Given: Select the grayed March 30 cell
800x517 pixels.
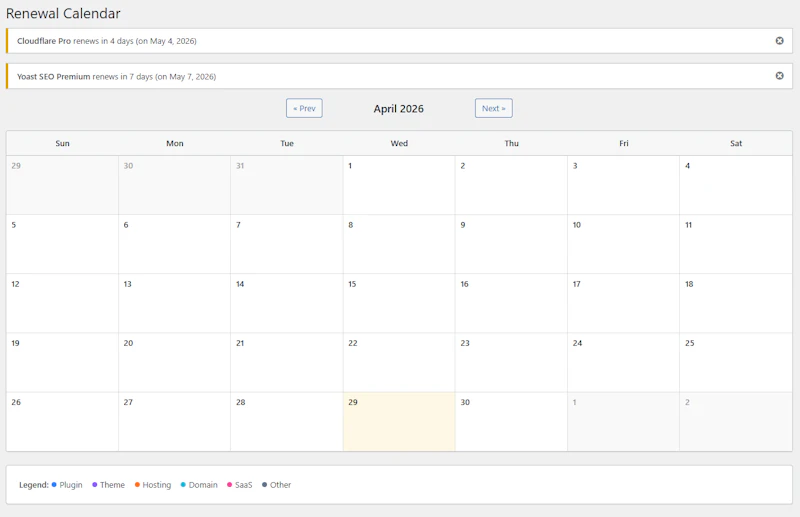Looking at the screenshot, I should (174, 185).
